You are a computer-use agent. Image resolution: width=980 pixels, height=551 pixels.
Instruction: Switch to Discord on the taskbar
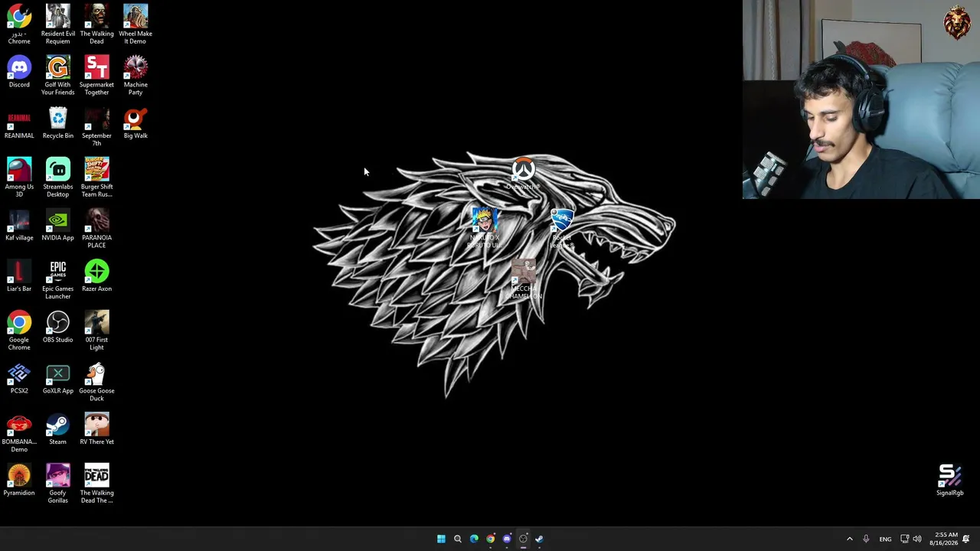pyautogui.click(x=507, y=539)
